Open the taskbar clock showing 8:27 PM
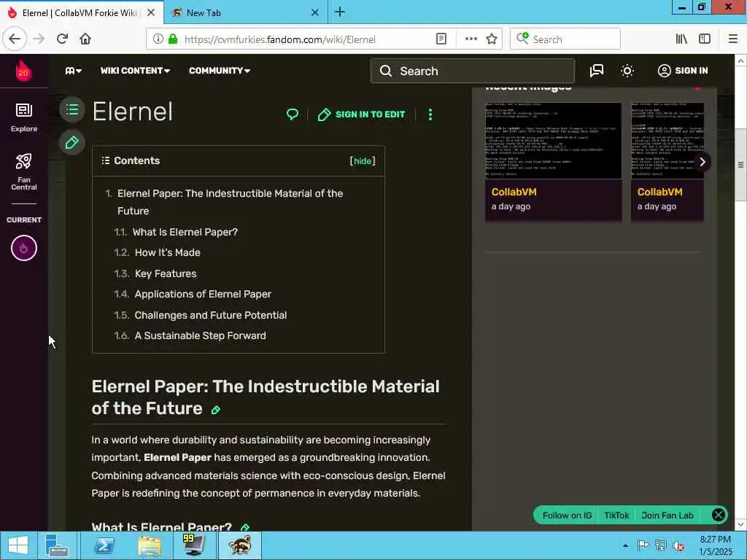Screen dimensions: 747x560 (715, 545)
